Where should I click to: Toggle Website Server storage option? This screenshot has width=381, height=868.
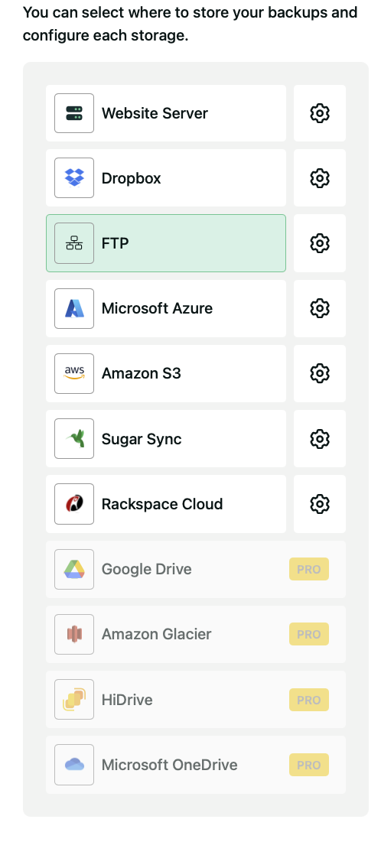tap(166, 113)
